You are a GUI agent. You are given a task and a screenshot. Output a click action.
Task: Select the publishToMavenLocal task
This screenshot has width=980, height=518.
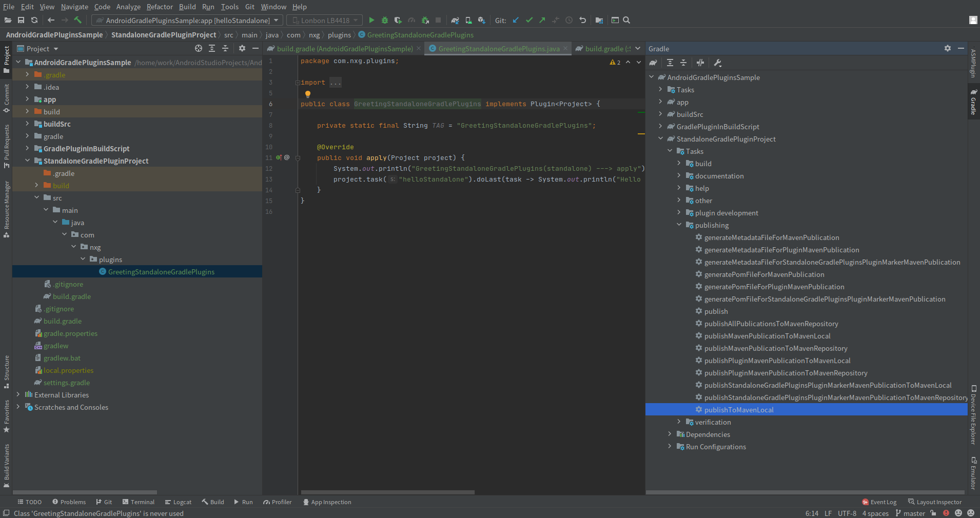click(739, 409)
